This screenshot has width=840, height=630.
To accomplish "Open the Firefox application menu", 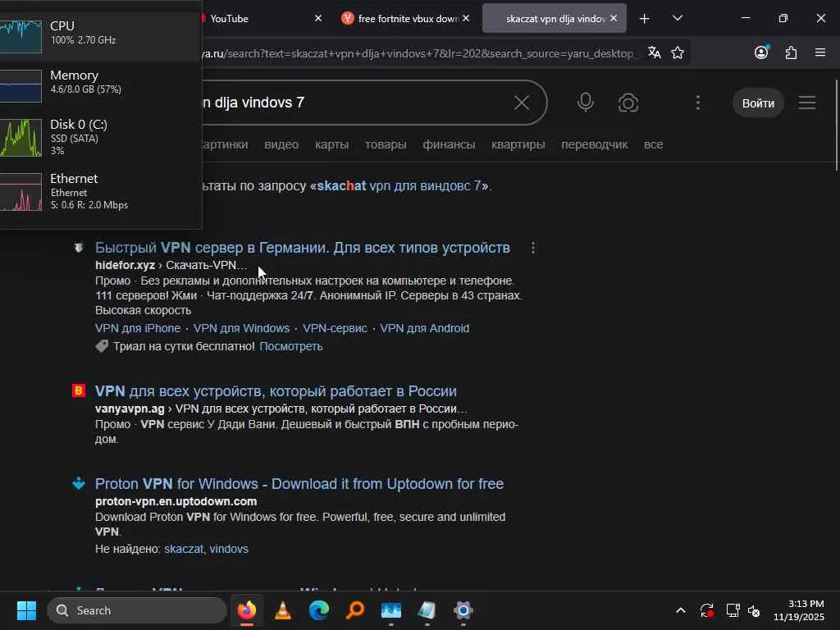I will (x=820, y=52).
